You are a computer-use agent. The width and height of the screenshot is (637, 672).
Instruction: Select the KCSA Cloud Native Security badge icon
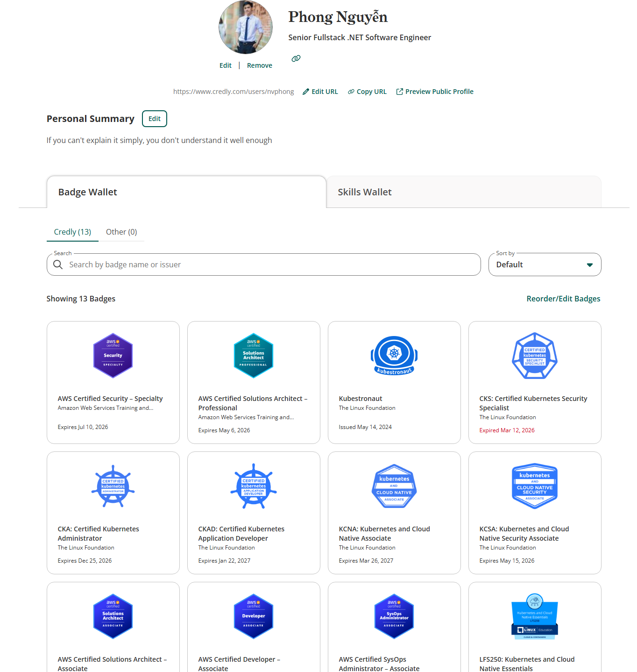tap(535, 486)
